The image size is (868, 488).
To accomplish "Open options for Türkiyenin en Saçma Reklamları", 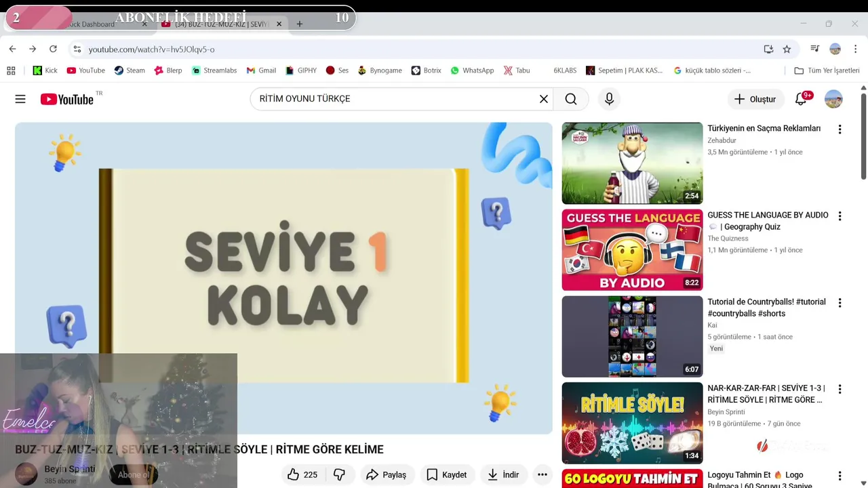I will [x=840, y=129].
